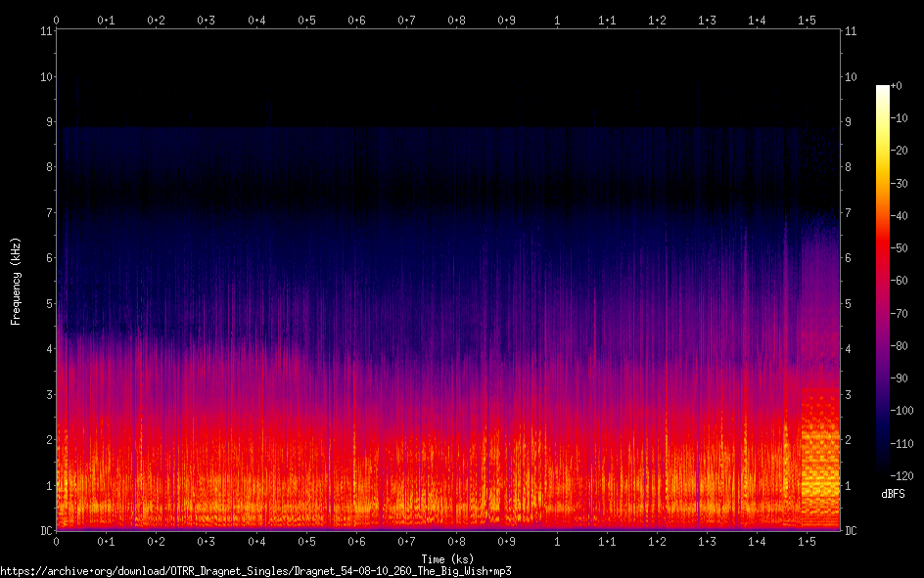Click the 0.9 tick on top time axis

(x=506, y=20)
